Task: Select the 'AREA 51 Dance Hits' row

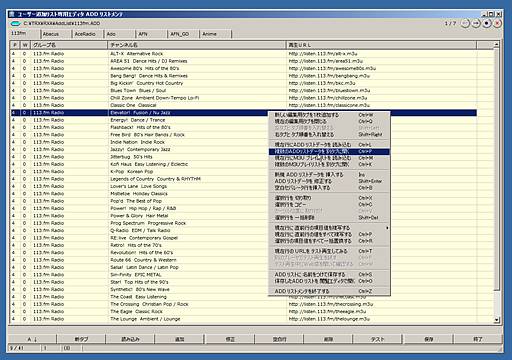Action: click(243, 61)
